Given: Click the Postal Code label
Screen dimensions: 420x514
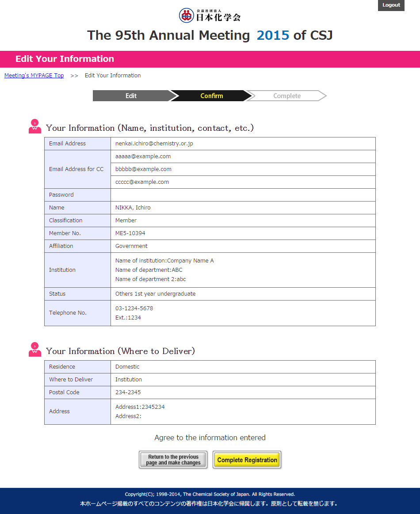Looking at the screenshot, I should [x=64, y=392].
